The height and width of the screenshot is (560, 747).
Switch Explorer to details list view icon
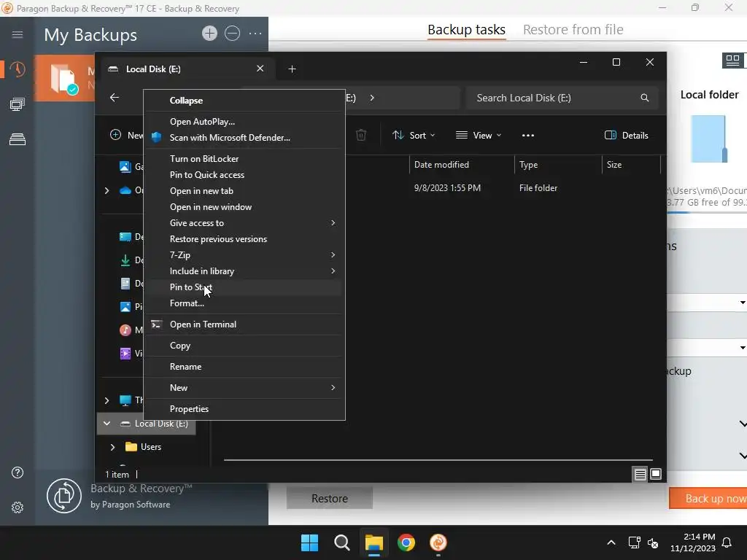tap(640, 474)
